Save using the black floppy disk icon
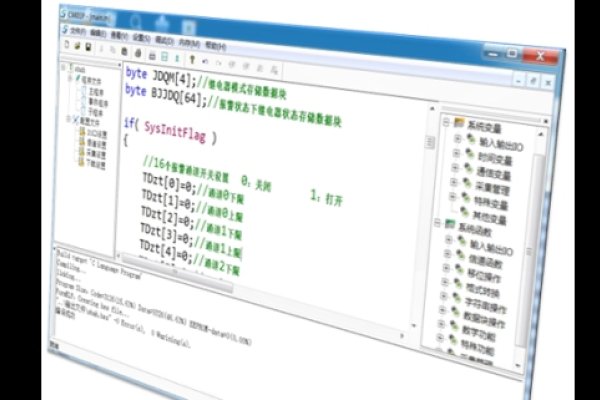Image resolution: width=600 pixels, height=400 pixels. tap(88, 47)
